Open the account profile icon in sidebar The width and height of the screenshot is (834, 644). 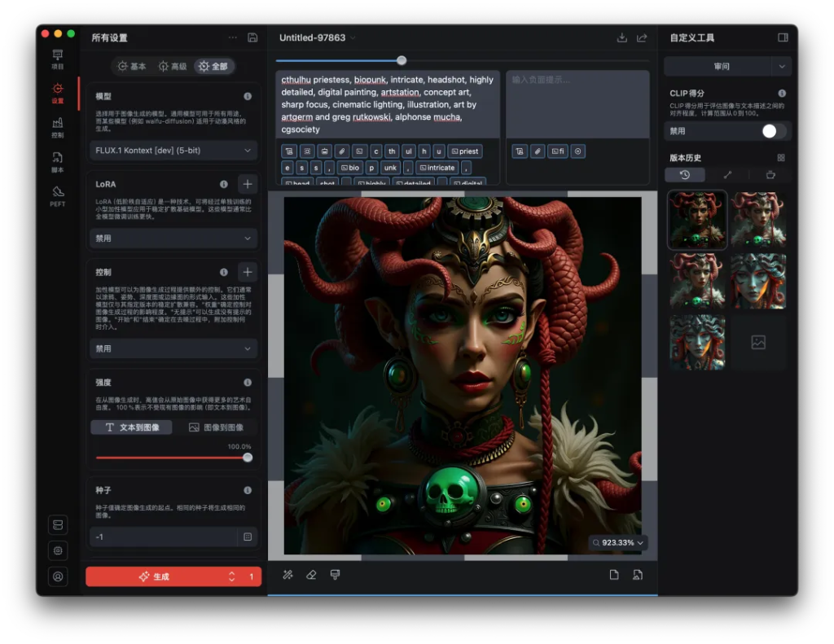pos(58,576)
